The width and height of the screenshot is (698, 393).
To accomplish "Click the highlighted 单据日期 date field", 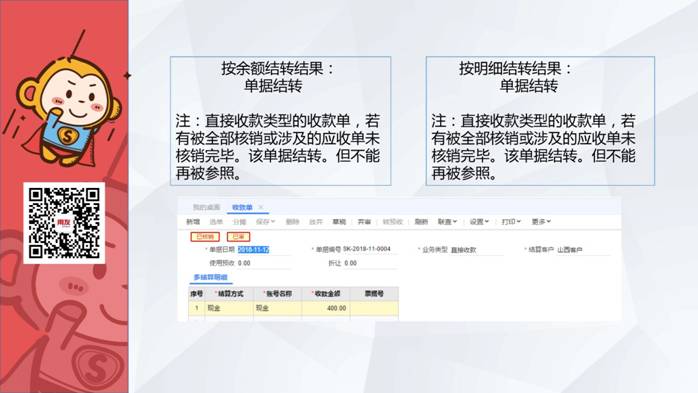I will point(254,250).
